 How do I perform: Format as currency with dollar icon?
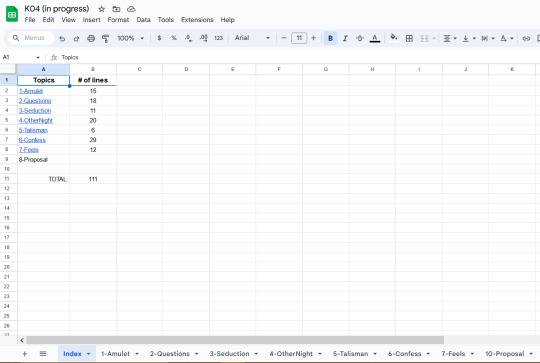coord(159,38)
